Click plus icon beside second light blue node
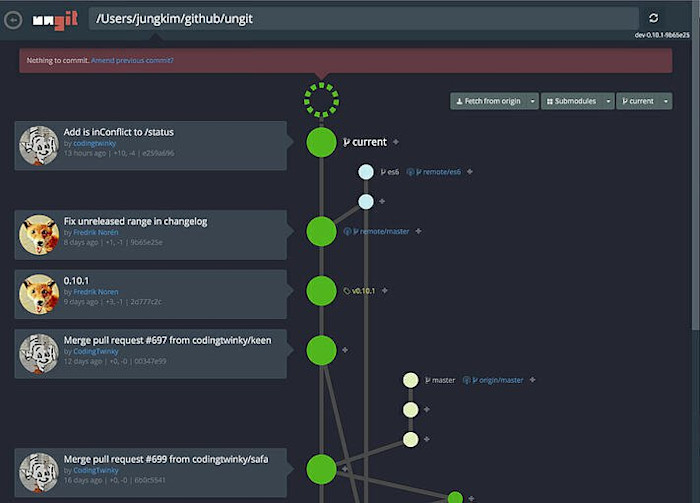The width and height of the screenshot is (700, 503). 382,201
